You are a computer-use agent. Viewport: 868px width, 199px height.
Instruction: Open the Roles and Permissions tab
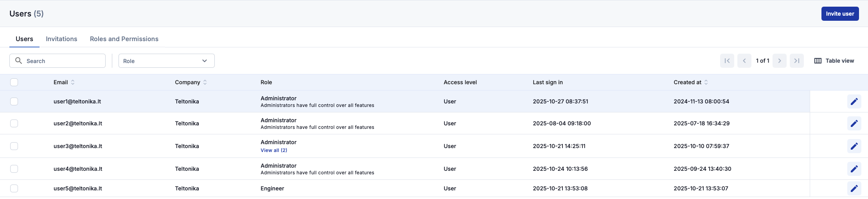pos(124,39)
